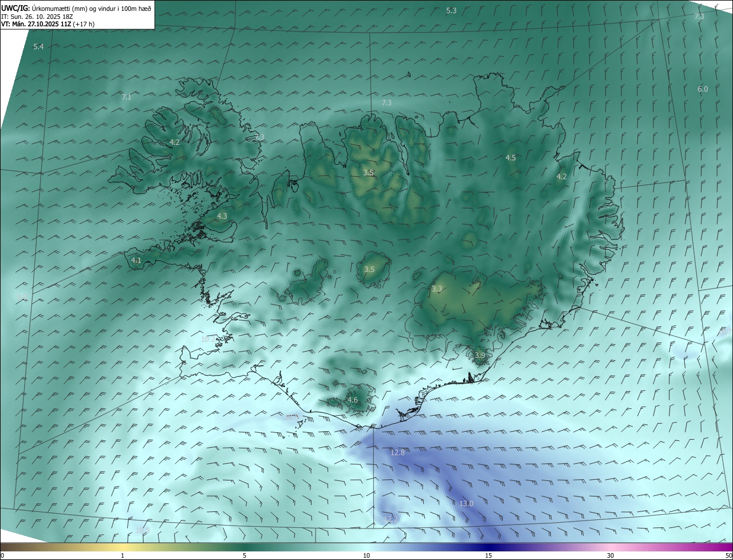Click the '10.2' value west of Reykjanes
This screenshot has height=560, width=733.
tap(208, 339)
